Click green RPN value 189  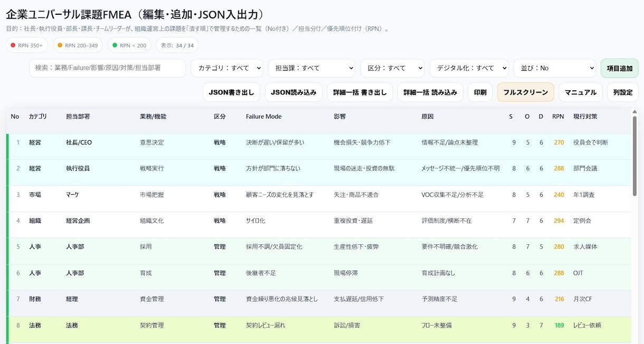click(x=559, y=326)
